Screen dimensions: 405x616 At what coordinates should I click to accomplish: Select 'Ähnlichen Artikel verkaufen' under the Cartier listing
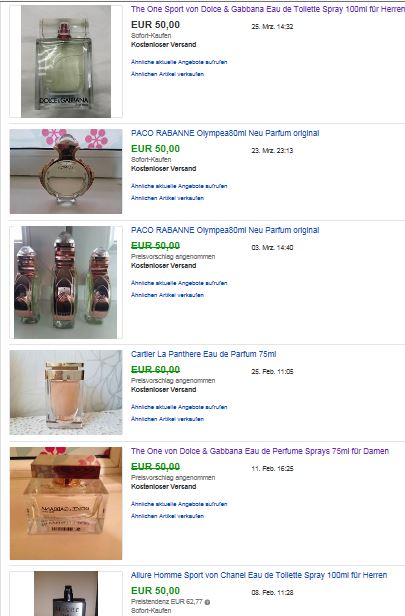167,420
